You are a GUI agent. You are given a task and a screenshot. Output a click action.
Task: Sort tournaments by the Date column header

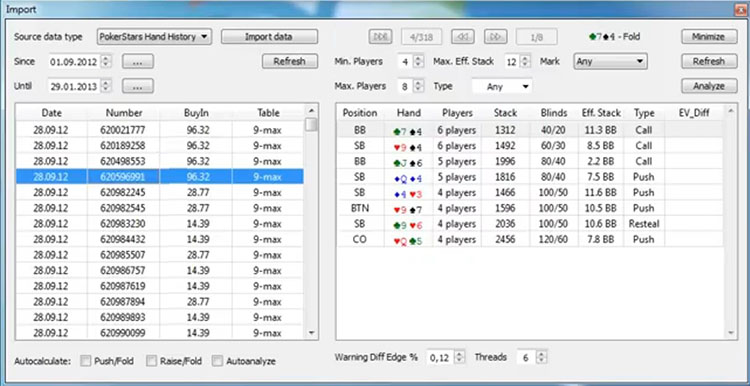point(52,113)
